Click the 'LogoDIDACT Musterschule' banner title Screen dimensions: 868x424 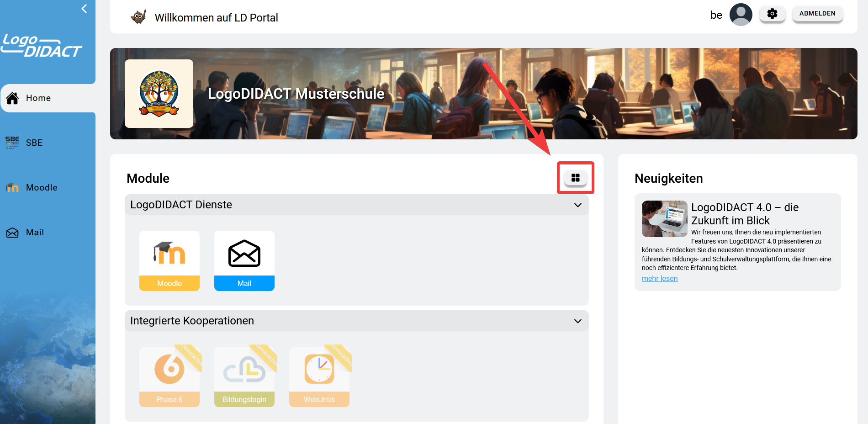(x=296, y=94)
